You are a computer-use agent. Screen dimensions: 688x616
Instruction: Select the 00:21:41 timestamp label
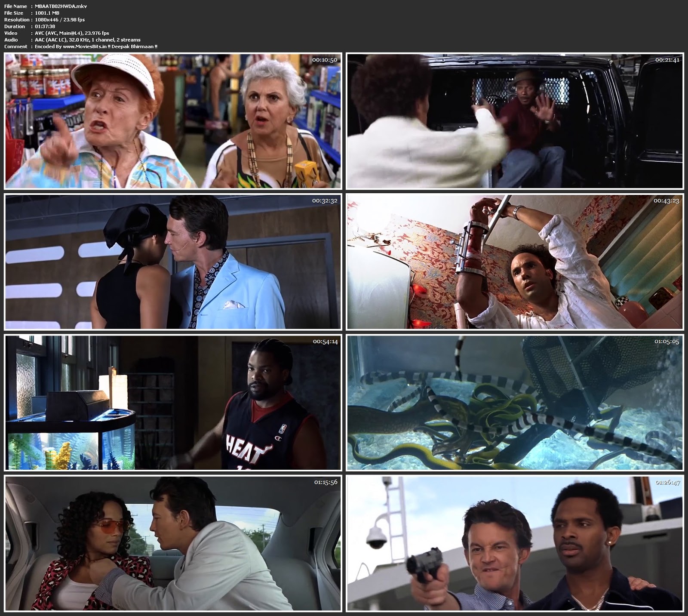pyautogui.click(x=667, y=60)
